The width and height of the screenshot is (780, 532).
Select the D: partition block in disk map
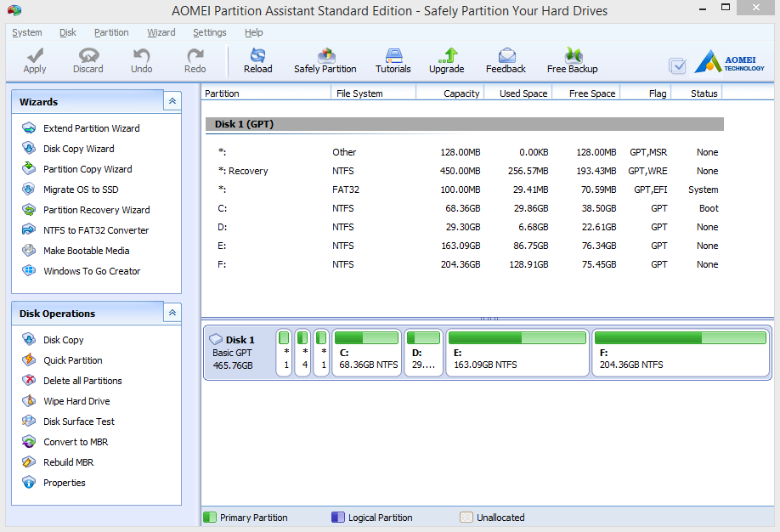click(x=423, y=353)
